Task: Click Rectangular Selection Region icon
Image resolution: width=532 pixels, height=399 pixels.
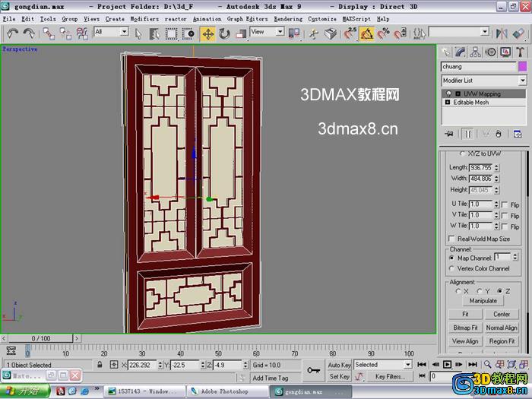Action: pyautogui.click(x=171, y=33)
